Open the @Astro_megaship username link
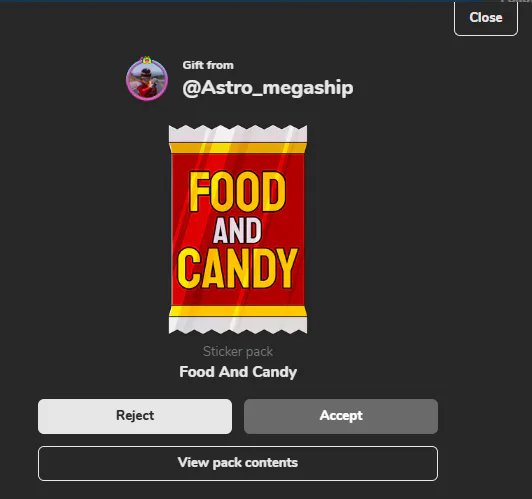Viewport: 532px width, 499px height. [268, 88]
